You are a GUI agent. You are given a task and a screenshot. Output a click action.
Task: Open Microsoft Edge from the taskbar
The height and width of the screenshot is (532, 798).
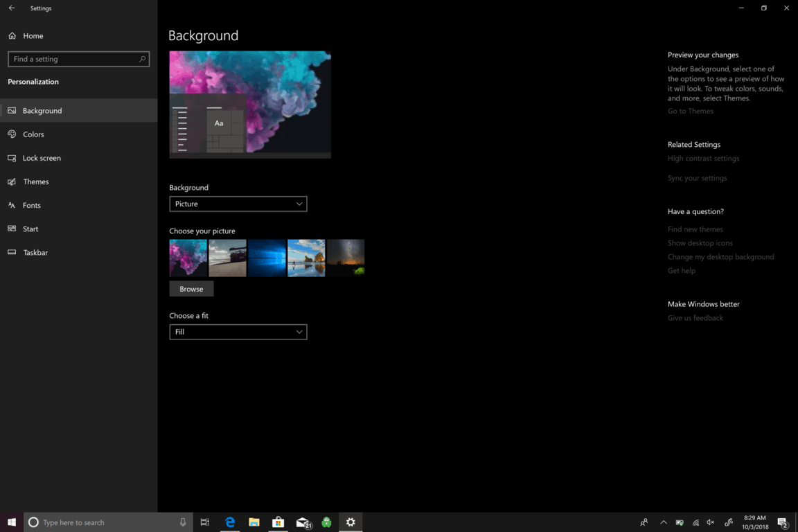click(230, 522)
